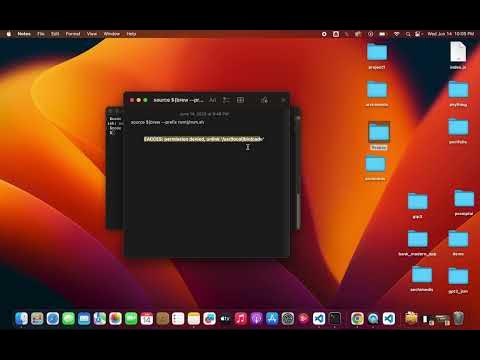
Task: Open Freeform from the Dock
Action: (209, 319)
